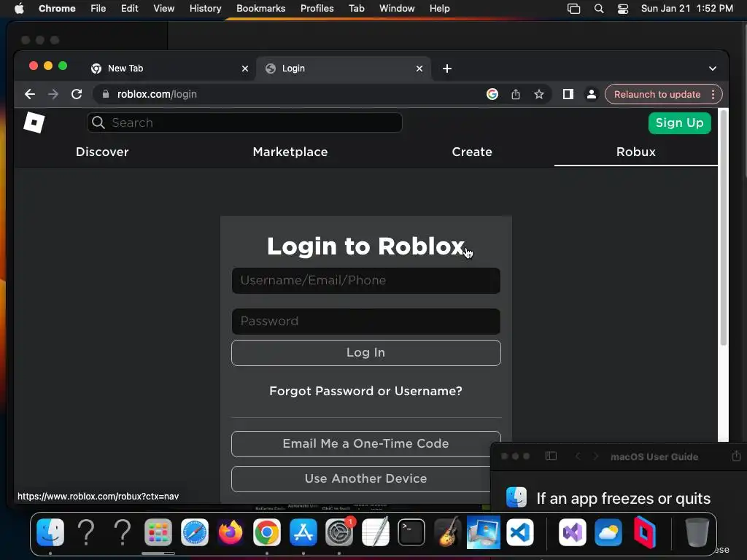Go back with Chrome back arrow
This screenshot has height=560, width=747.
[30, 94]
